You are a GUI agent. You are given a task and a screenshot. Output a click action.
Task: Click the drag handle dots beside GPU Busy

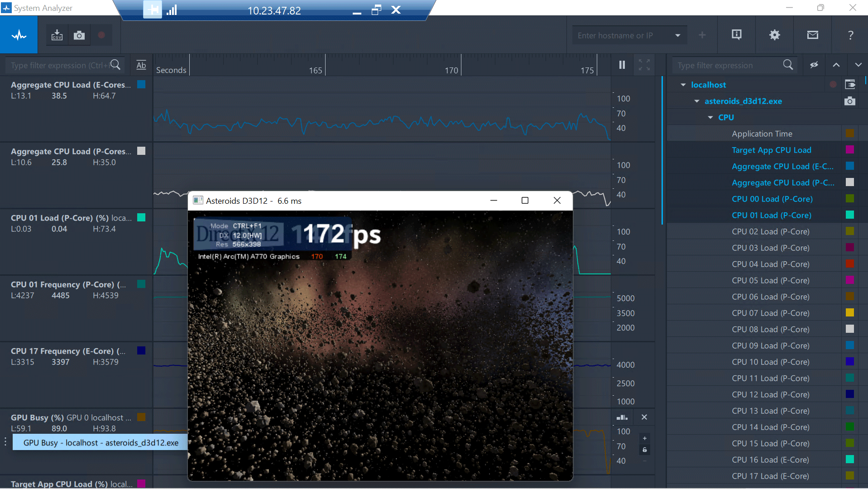click(x=5, y=441)
